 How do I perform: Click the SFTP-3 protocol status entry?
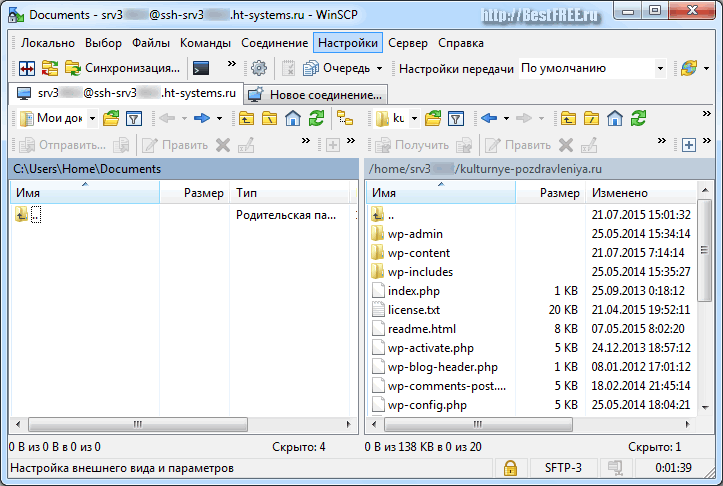pos(563,468)
